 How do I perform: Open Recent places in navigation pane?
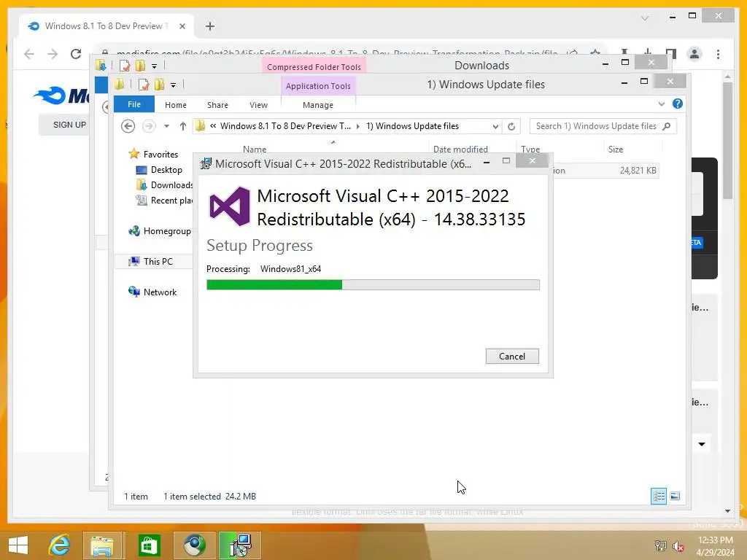(164, 201)
